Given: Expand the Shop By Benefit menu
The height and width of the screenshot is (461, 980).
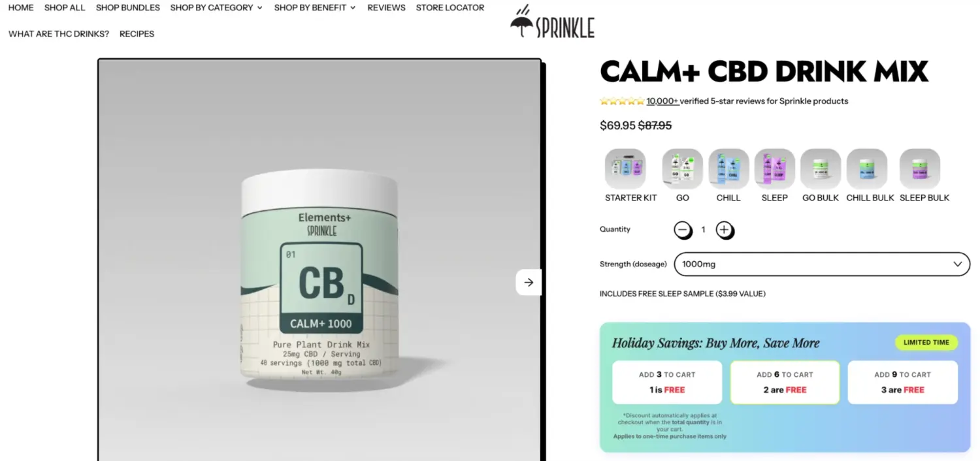Looking at the screenshot, I should (315, 8).
